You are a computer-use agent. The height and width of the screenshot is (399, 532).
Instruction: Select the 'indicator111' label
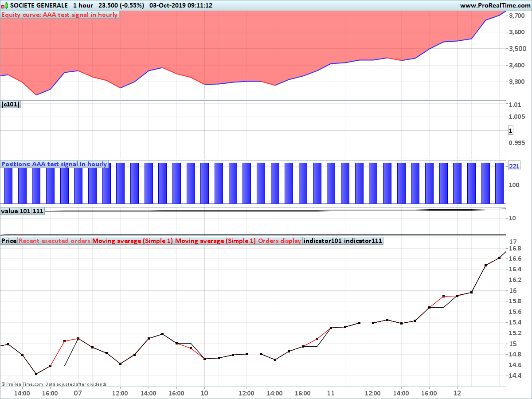363,241
